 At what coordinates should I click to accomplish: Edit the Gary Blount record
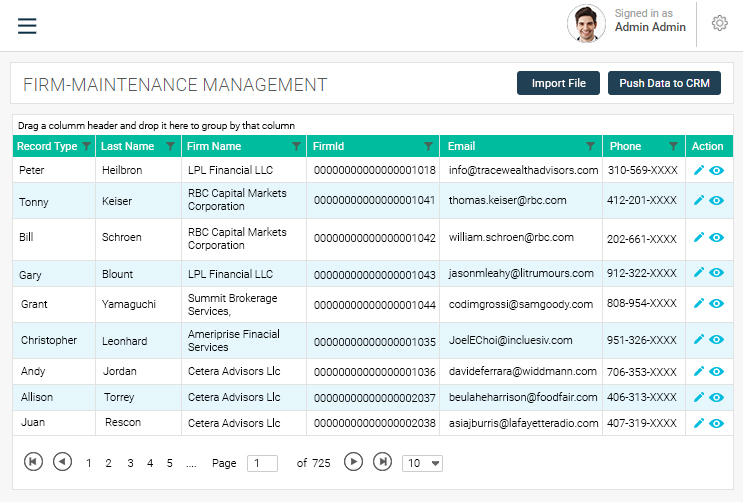[698, 272]
